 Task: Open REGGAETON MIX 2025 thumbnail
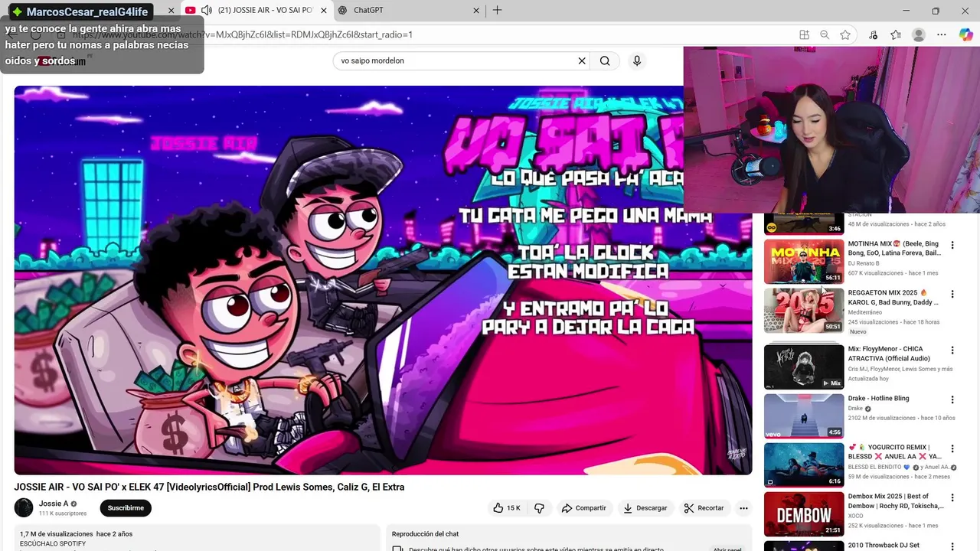tap(804, 311)
